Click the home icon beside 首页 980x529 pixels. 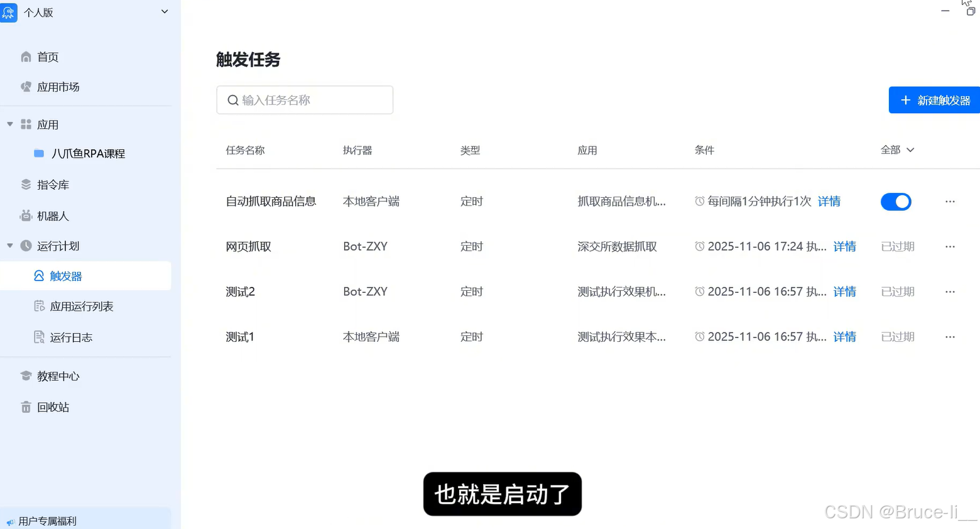[26, 57]
